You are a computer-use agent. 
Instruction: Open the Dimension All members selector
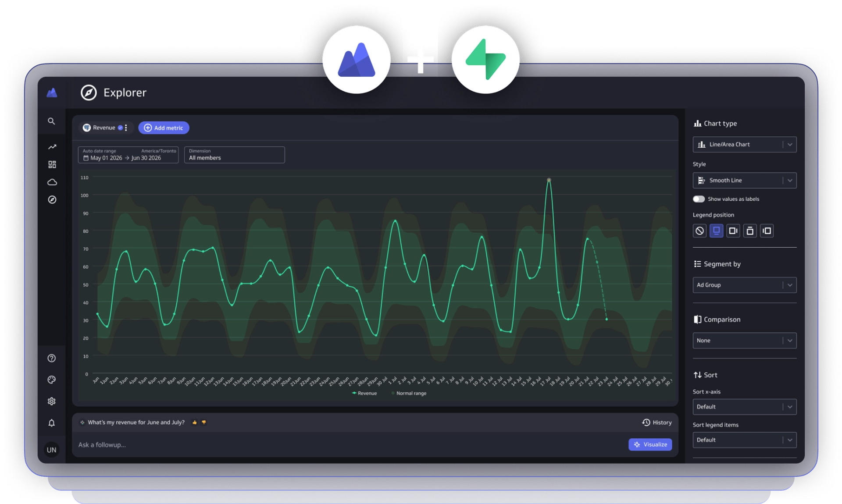pyautogui.click(x=234, y=155)
